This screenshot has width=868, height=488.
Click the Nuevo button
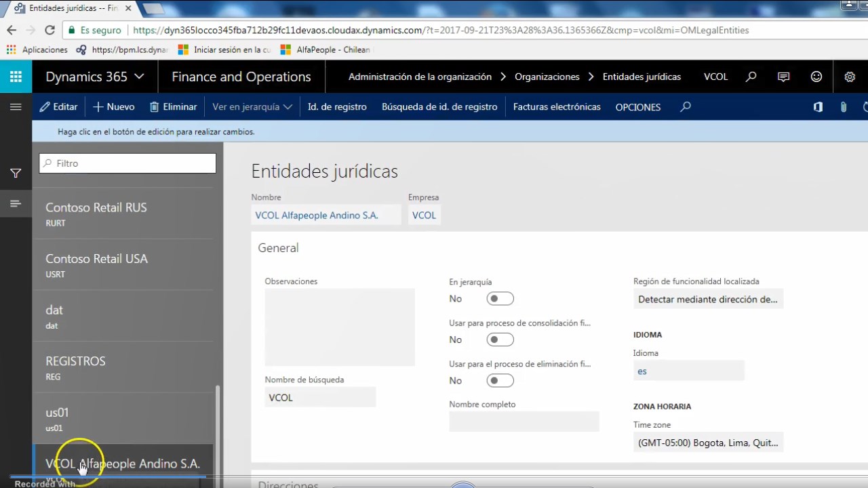coord(114,106)
